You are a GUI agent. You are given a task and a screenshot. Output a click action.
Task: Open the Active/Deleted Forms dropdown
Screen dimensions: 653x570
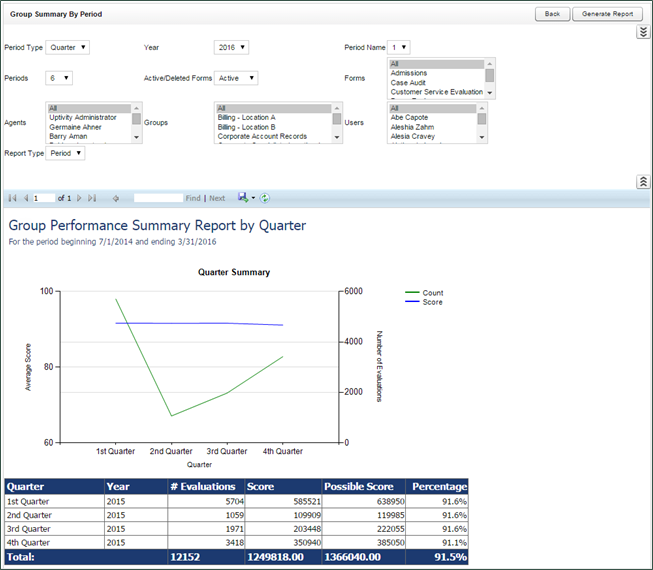point(236,78)
